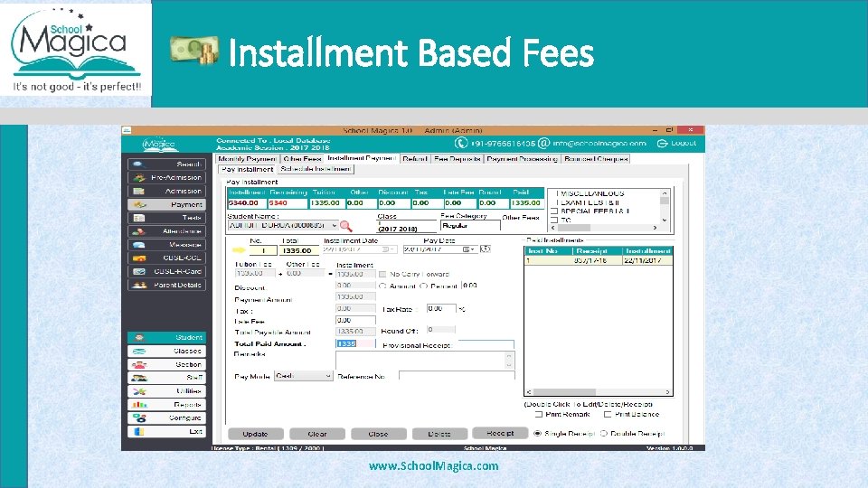Image resolution: width=868 pixels, height=488 pixels.
Task: Click the Tax Rate input field
Action: coord(441,309)
